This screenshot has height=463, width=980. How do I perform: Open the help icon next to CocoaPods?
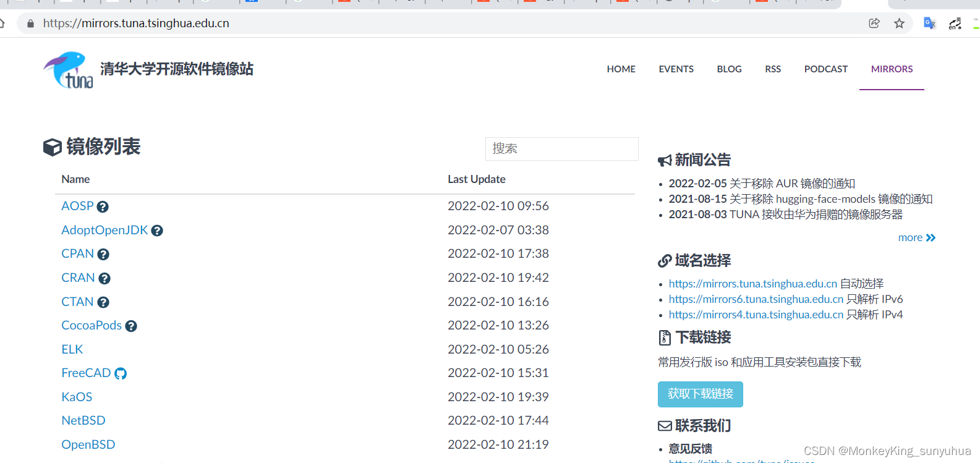(x=131, y=326)
